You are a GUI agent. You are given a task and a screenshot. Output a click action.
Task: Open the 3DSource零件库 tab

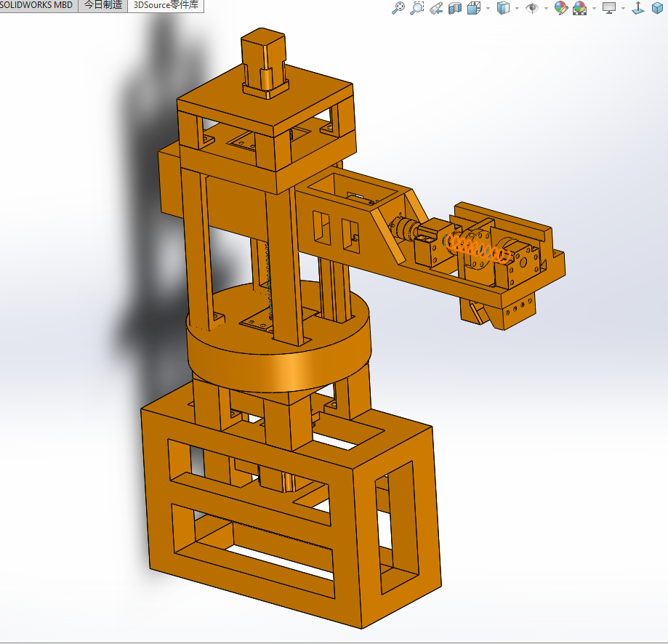166,5
